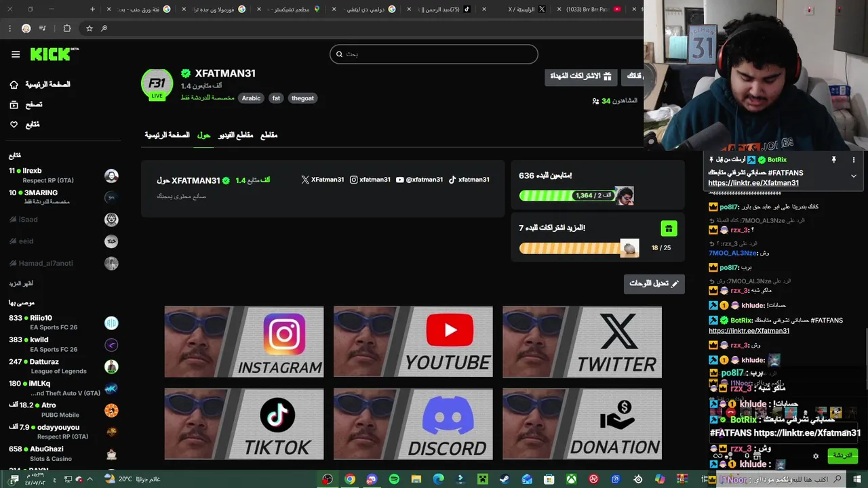Open followed channel 3MARING
The height and width of the screenshot is (488, 868).
[64, 197]
